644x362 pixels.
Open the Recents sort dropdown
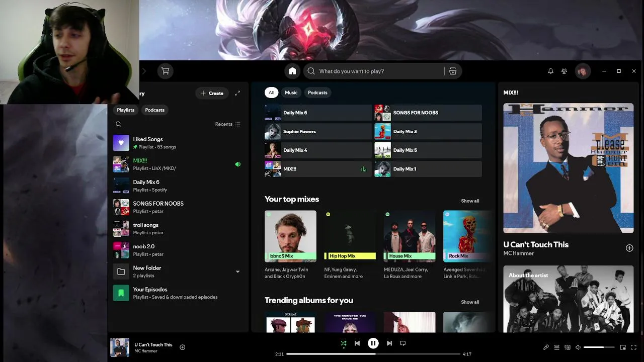(227, 124)
